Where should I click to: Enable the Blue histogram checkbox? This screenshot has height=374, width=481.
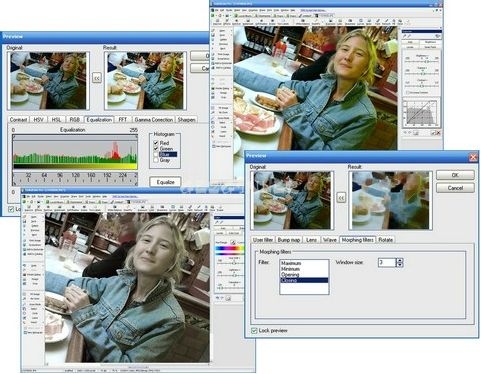pyautogui.click(x=156, y=154)
